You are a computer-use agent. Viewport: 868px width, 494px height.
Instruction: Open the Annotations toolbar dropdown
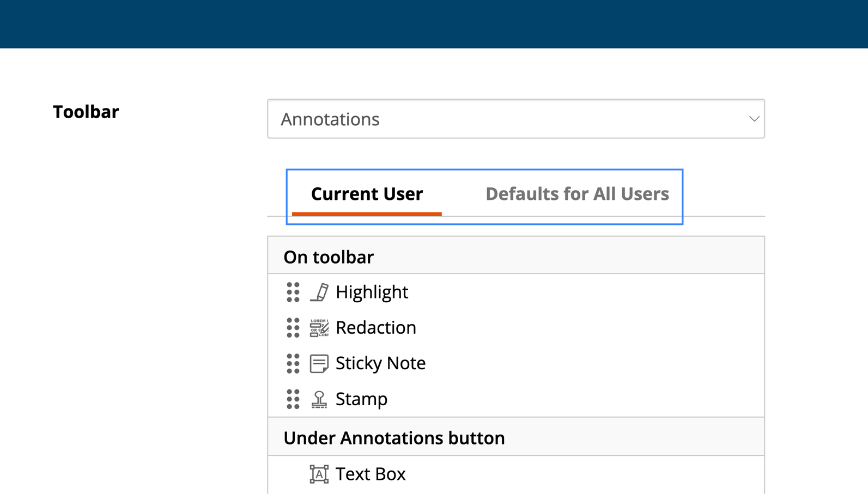[x=516, y=119]
